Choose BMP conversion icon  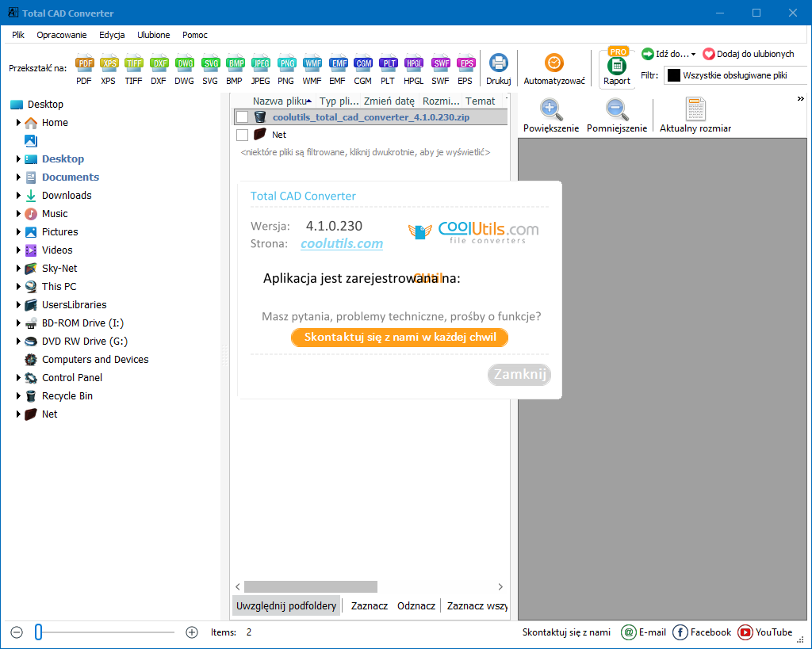[235, 63]
